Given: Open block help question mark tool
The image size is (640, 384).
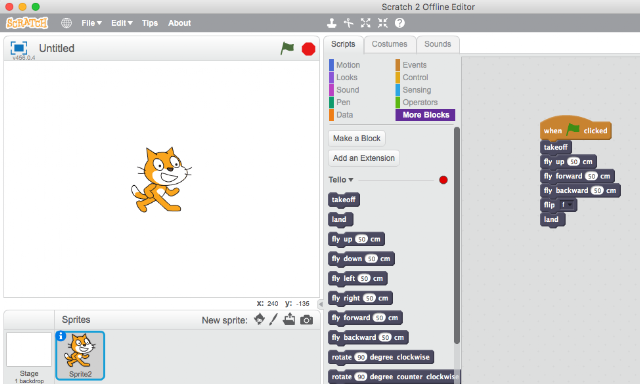Looking at the screenshot, I should pyautogui.click(x=400, y=23).
